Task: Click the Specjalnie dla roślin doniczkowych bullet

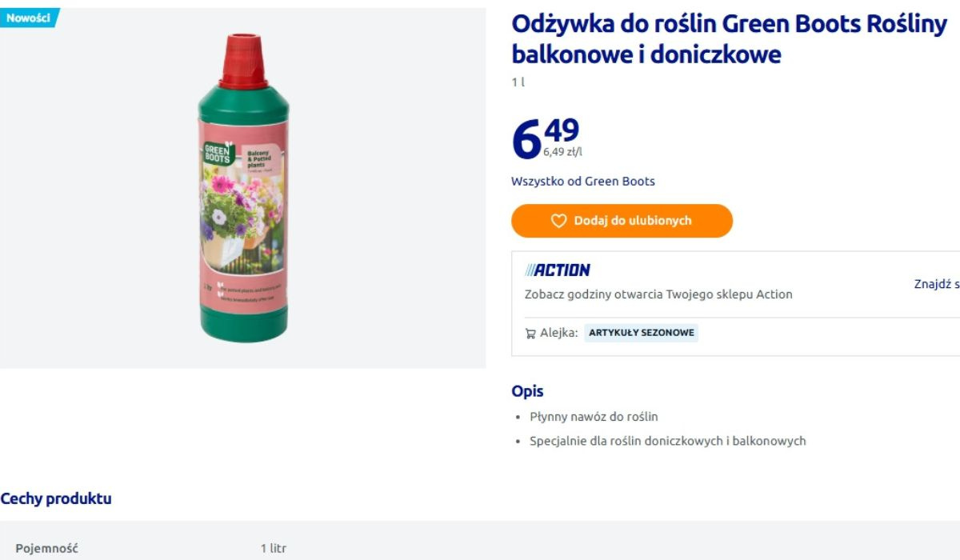Action: (x=667, y=441)
